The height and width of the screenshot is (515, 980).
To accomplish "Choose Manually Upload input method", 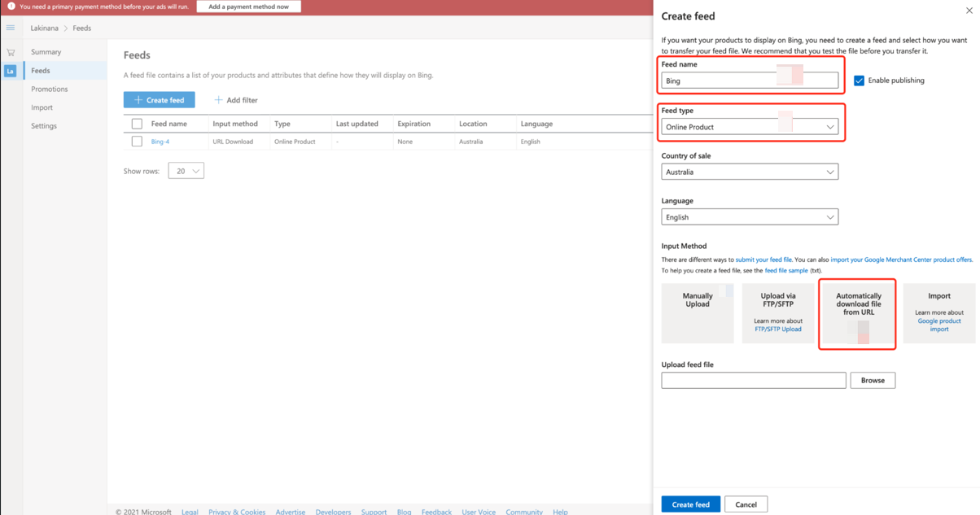I will [x=698, y=313].
